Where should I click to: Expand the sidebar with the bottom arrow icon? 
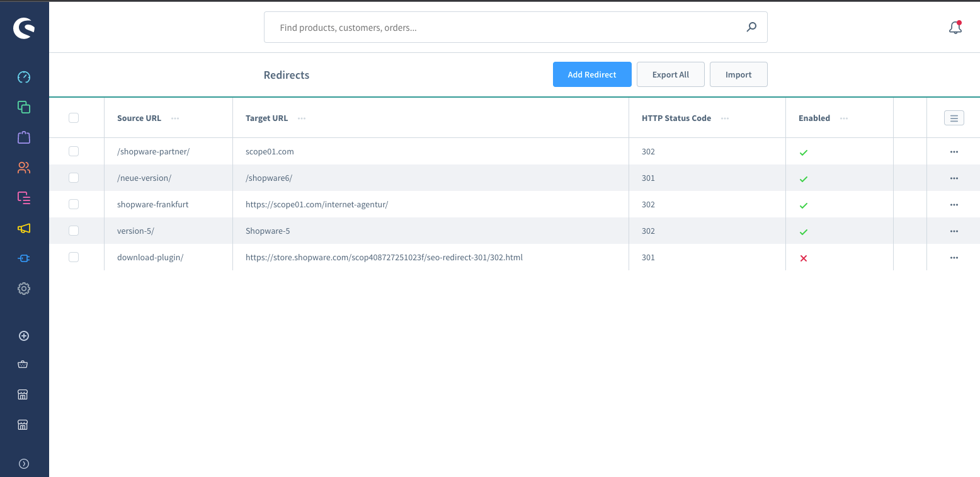[24, 464]
